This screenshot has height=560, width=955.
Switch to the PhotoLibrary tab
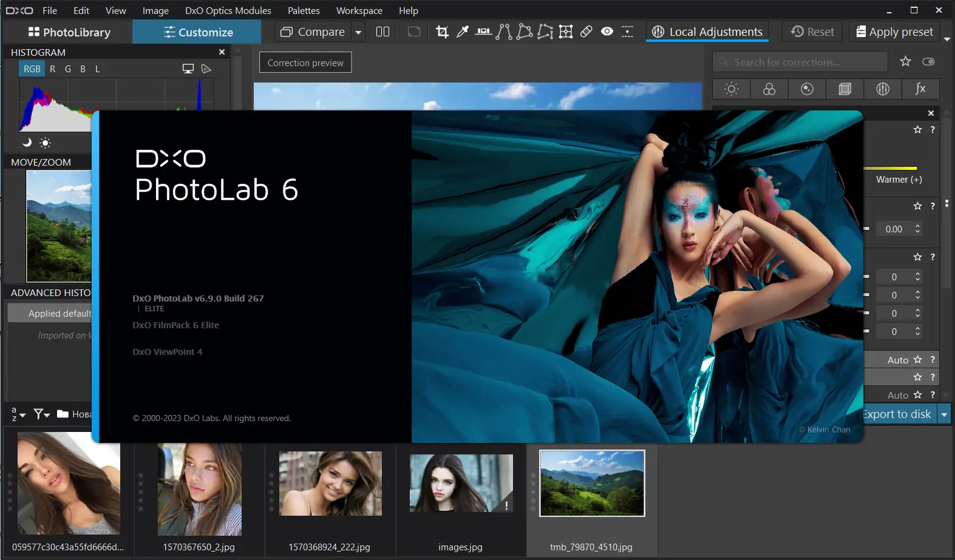click(69, 32)
